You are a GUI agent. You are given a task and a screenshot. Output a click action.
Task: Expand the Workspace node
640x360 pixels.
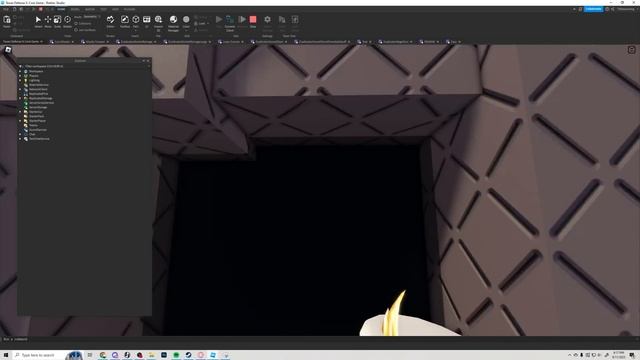pyautogui.click(x=20, y=71)
